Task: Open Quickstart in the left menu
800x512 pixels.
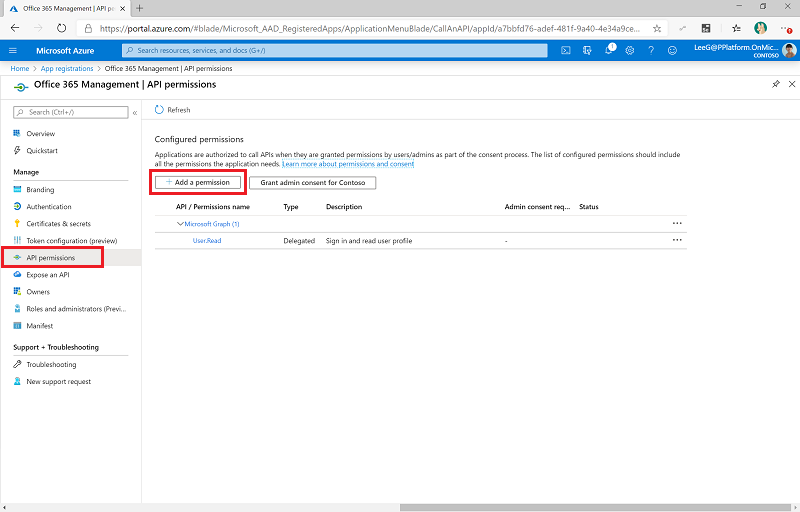Action: 42,150
